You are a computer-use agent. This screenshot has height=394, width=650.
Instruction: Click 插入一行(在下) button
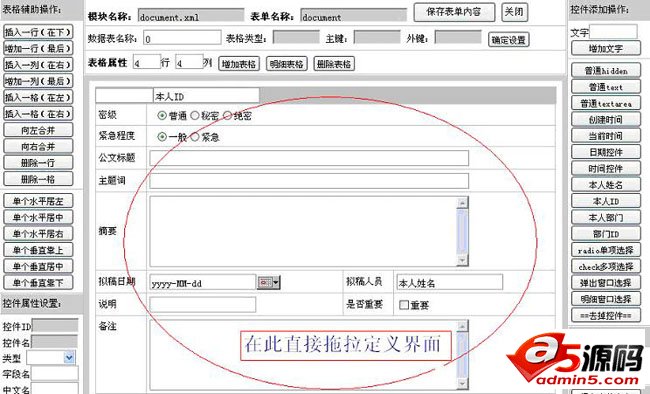tap(38, 32)
